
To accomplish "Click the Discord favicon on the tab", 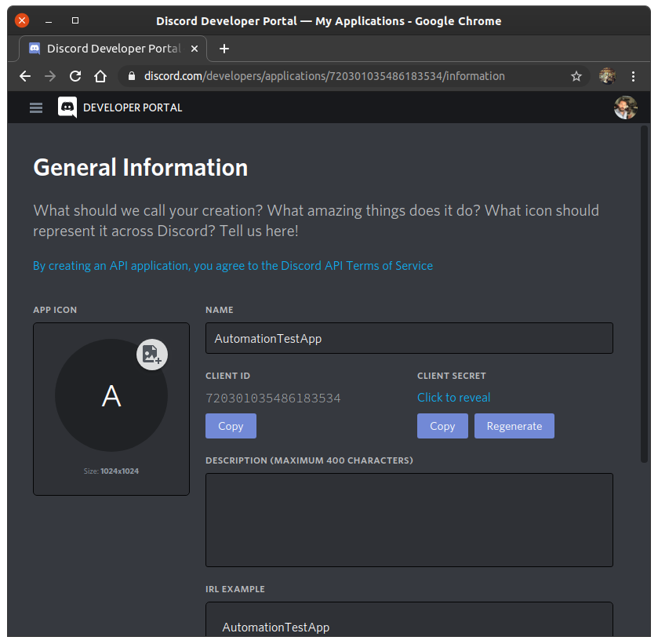I will pos(35,49).
